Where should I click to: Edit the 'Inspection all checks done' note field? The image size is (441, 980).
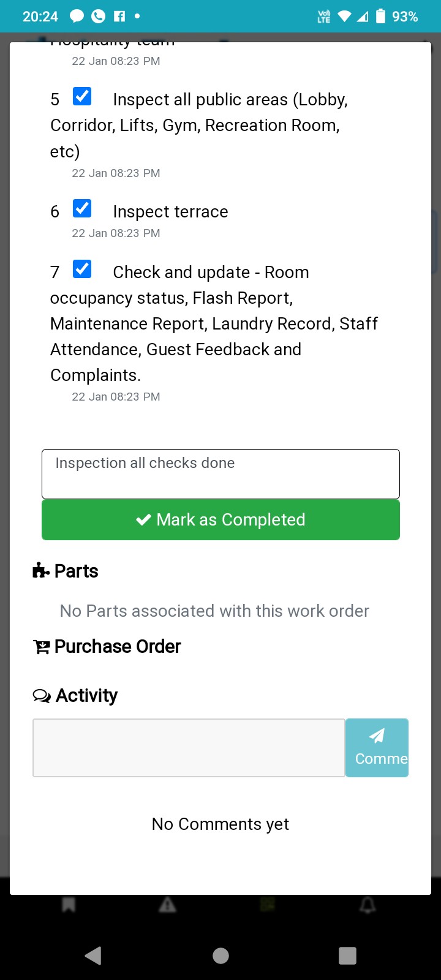point(221,473)
